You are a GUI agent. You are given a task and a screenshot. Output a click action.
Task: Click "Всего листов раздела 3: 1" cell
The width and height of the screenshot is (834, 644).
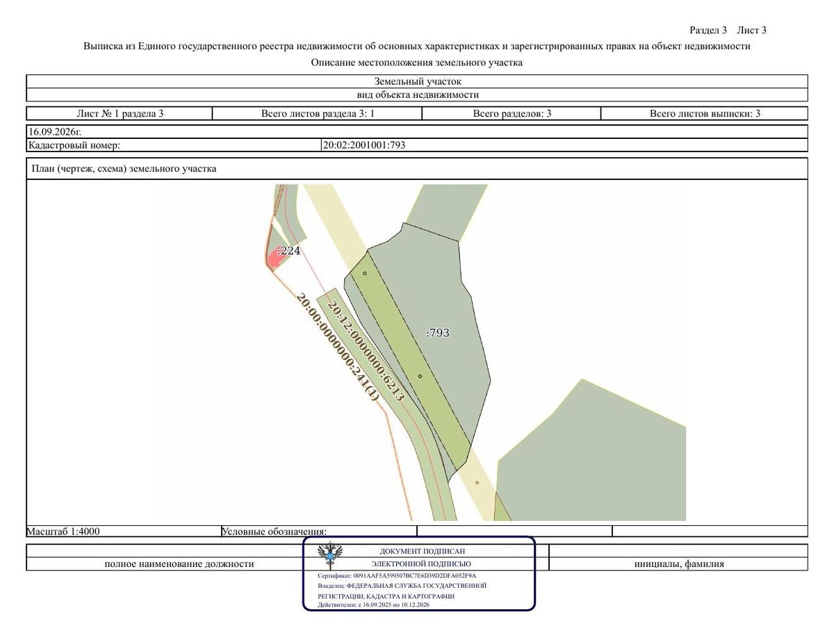[x=318, y=113]
